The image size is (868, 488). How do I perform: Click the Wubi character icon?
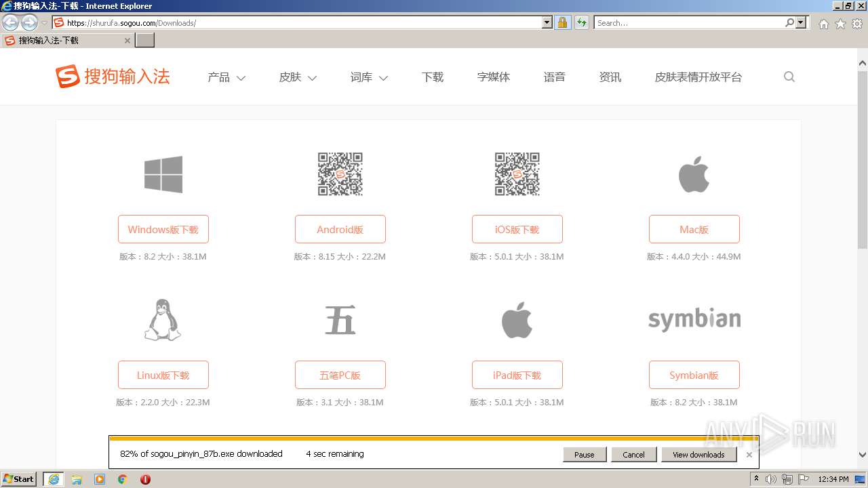340,319
